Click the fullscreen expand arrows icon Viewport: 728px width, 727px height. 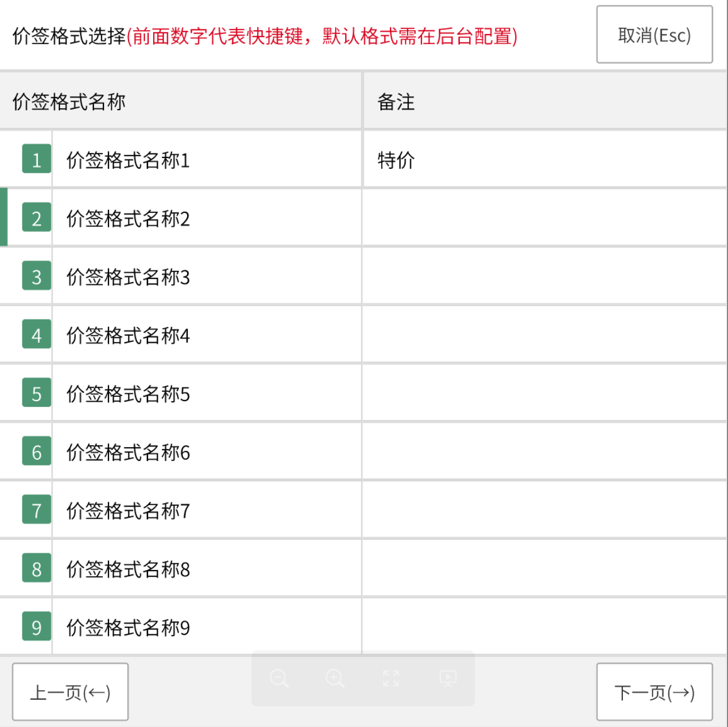[391, 678]
